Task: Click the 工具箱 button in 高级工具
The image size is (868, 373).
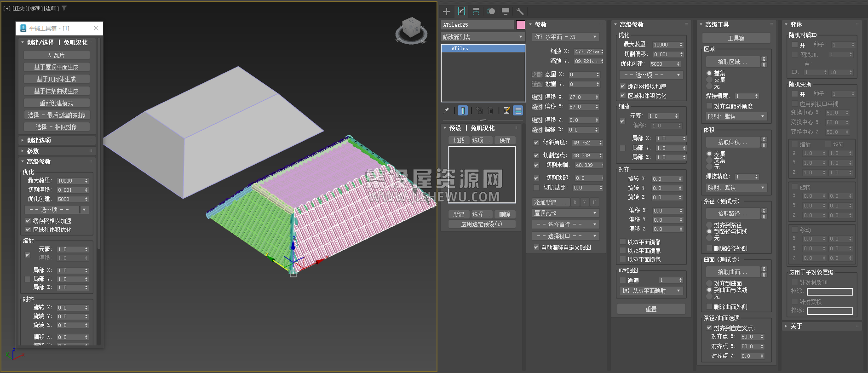Action: (x=736, y=38)
